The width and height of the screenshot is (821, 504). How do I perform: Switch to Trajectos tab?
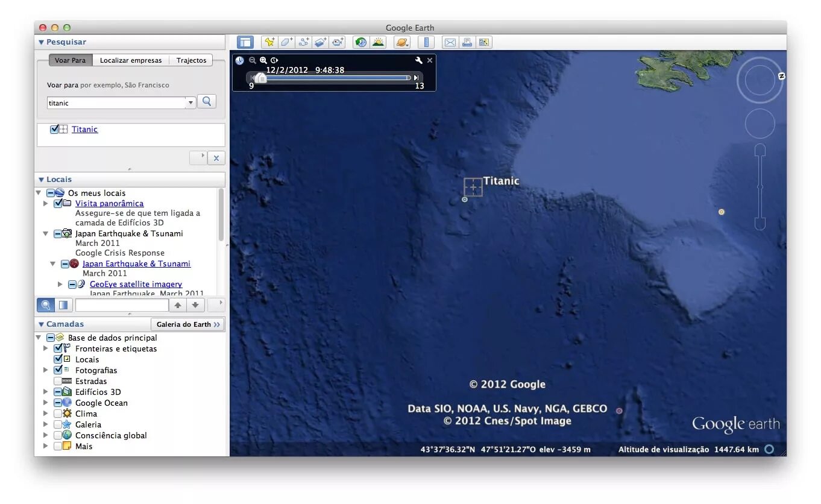click(x=192, y=60)
